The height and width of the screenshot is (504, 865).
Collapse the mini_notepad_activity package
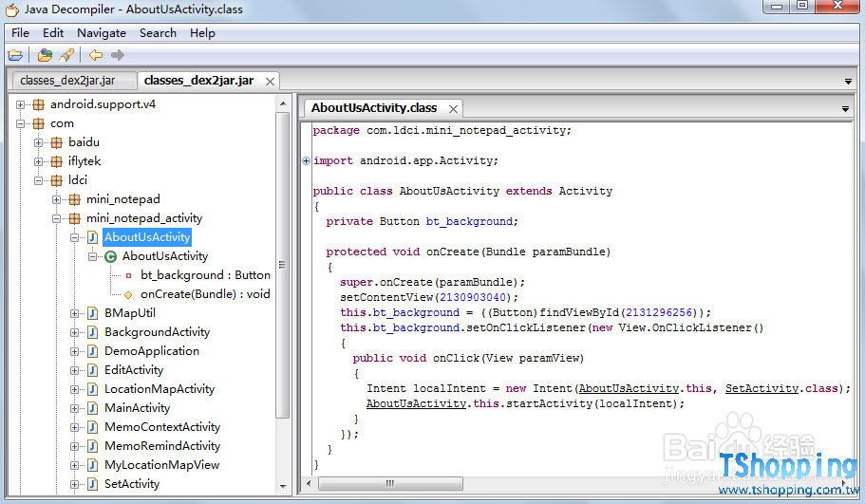point(56,218)
